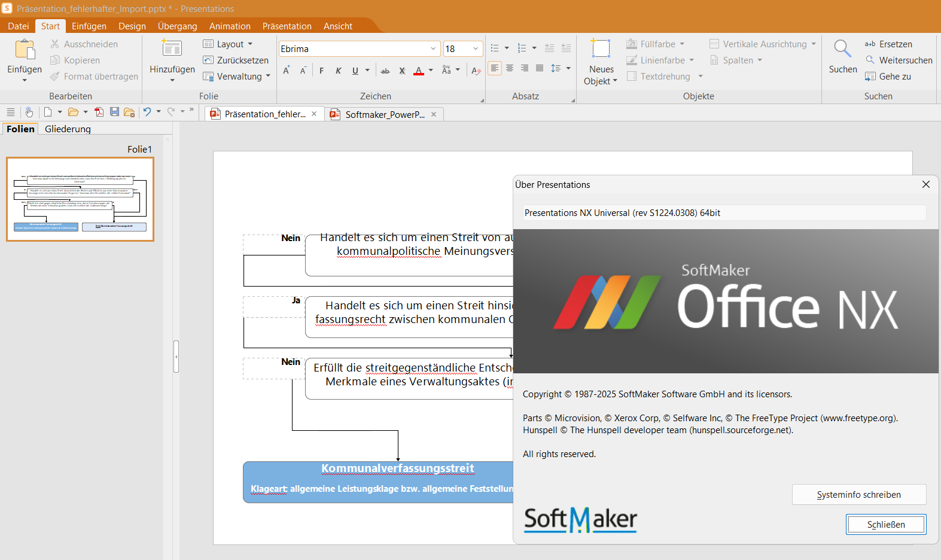This screenshot has height=560, width=941.
Task: Export as PDF via quick toolbar icon
Action: [99, 112]
